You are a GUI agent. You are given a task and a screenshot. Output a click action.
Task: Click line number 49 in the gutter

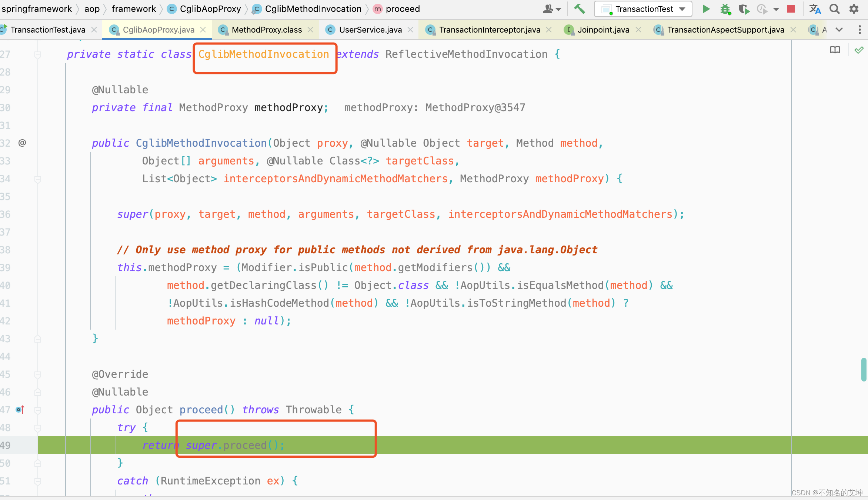pos(5,445)
